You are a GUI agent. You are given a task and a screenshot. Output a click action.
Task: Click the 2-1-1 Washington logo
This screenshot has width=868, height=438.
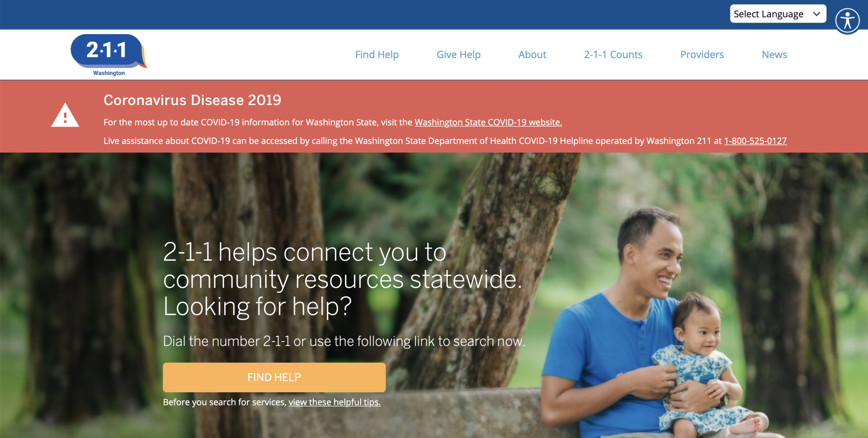tap(108, 54)
